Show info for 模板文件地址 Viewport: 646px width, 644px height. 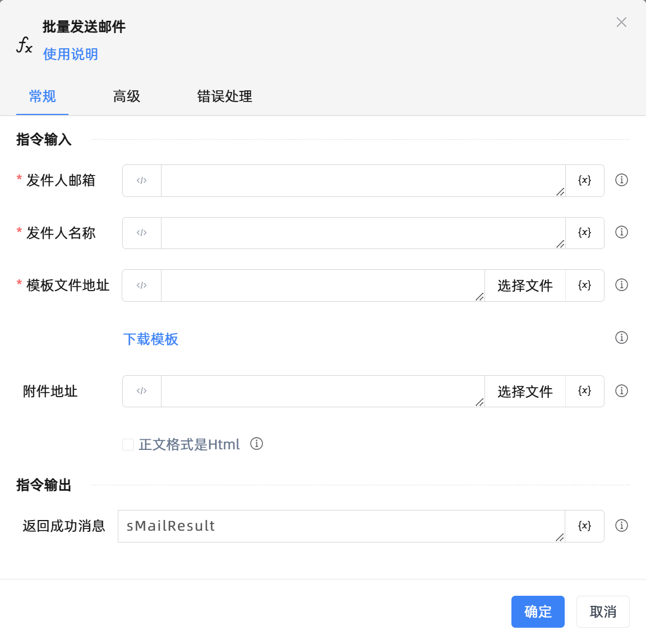(x=621, y=285)
